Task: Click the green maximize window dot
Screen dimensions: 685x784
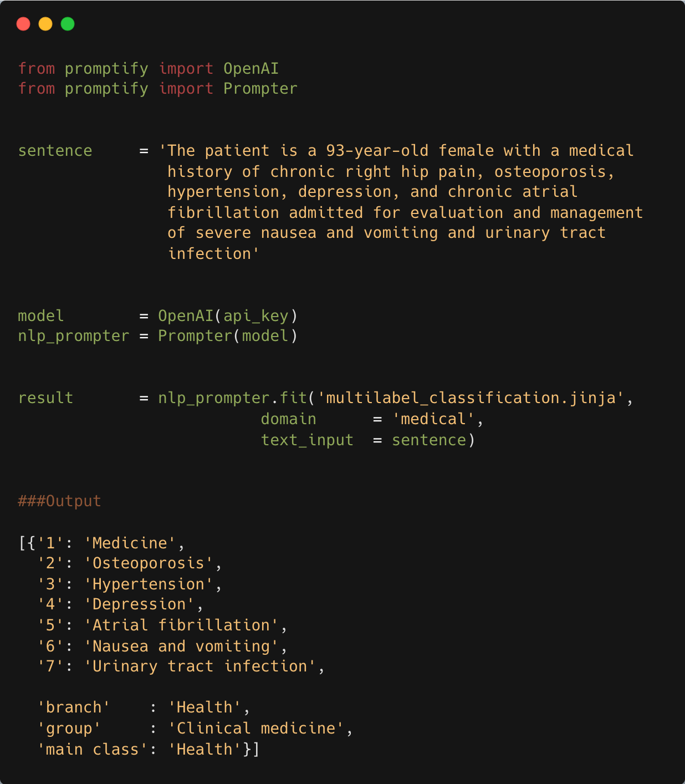Action: tap(68, 24)
